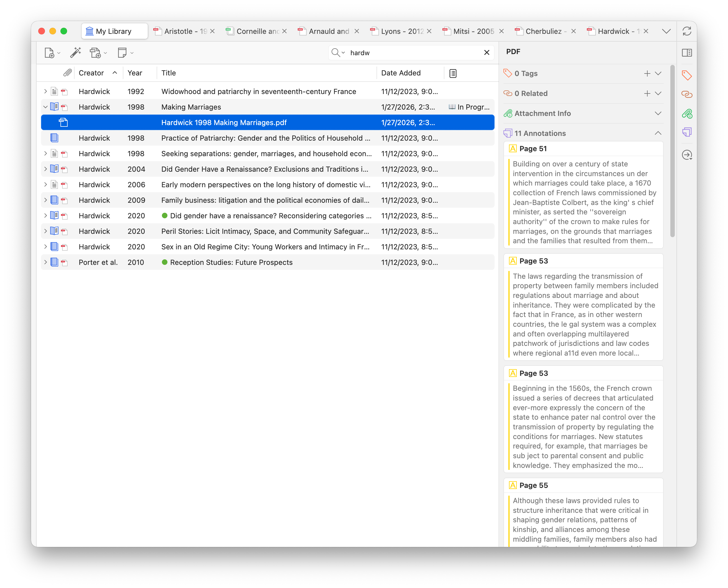This screenshot has width=728, height=588.
Task: Collapse the Making Marriages item row
Action: (45, 107)
